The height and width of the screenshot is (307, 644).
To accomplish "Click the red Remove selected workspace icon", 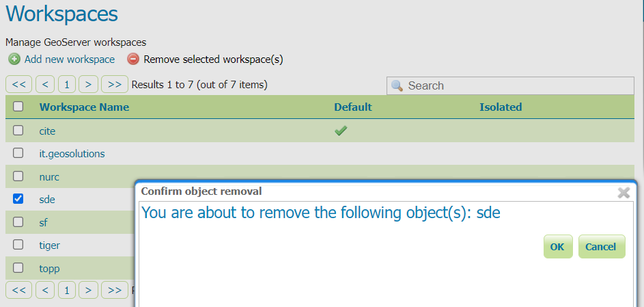I will [133, 59].
